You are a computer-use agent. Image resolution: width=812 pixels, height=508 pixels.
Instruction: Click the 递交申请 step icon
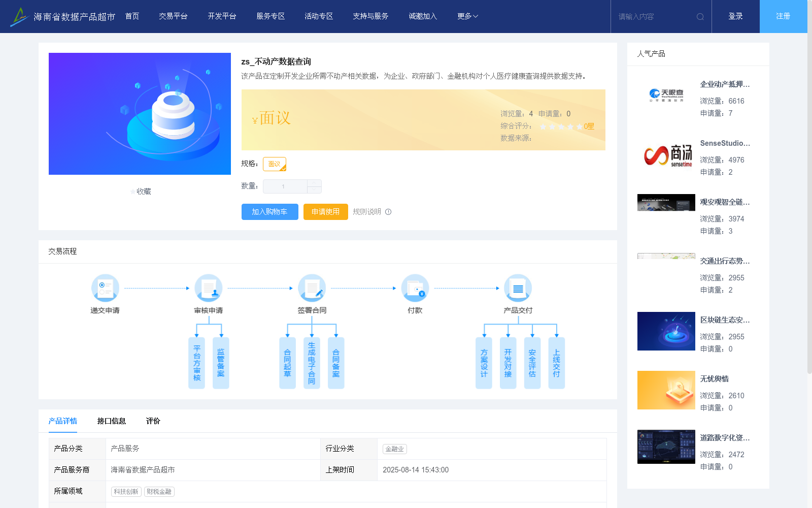pos(105,288)
